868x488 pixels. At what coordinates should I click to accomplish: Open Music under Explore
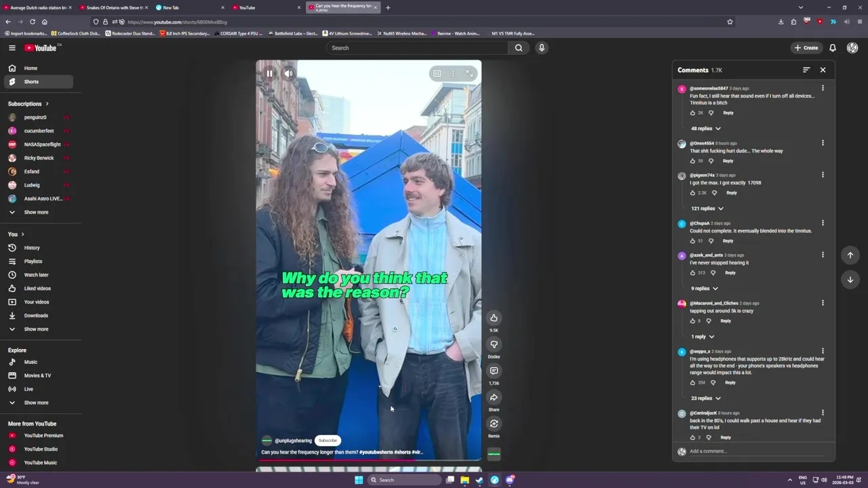39,362
